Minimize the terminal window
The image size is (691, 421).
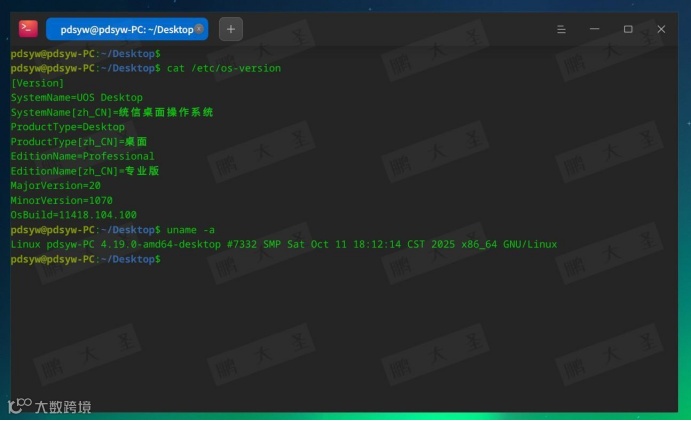pyautogui.click(x=594, y=29)
